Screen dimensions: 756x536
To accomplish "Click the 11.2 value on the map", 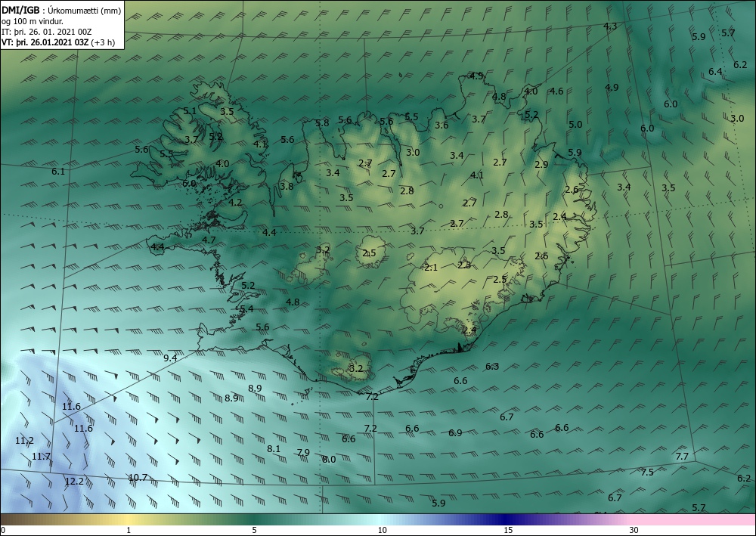I will coord(25,440).
